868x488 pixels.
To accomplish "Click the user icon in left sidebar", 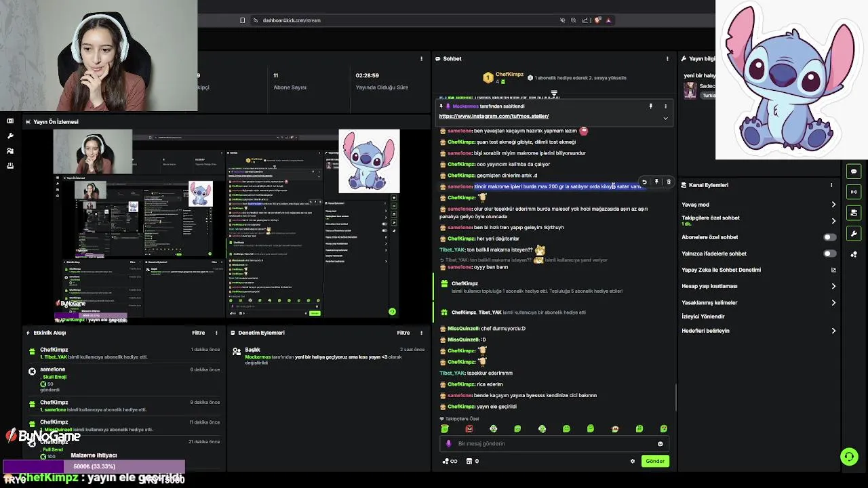I will [10, 150].
